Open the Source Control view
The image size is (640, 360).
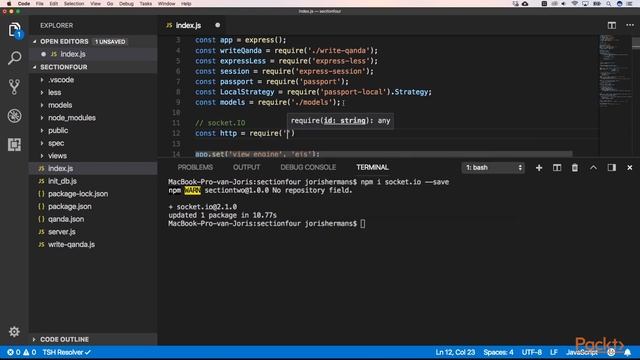click(14, 87)
